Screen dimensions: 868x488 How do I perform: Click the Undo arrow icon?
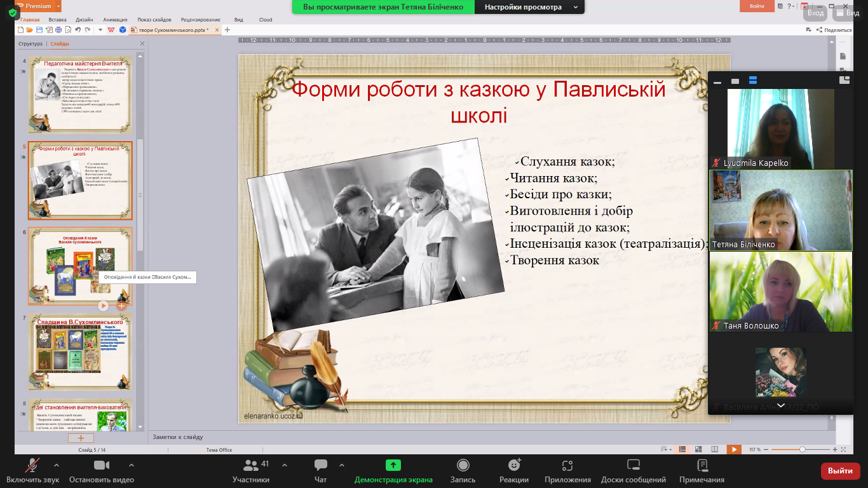tap(78, 30)
